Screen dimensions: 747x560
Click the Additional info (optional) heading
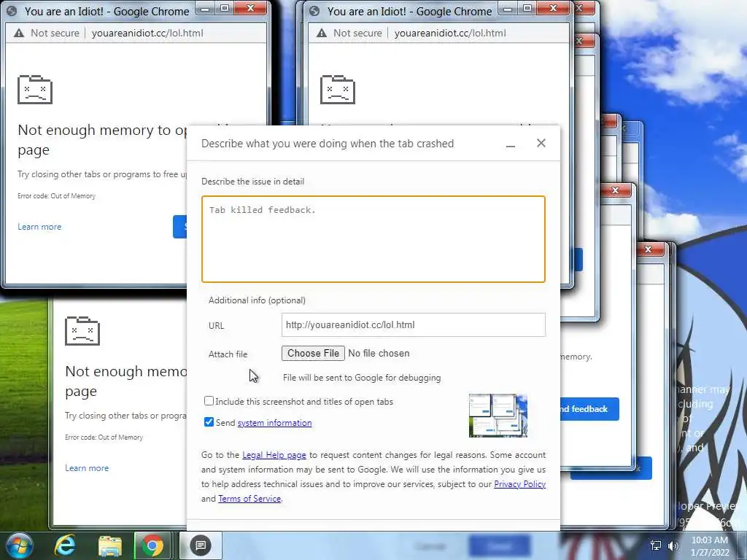coord(257,300)
